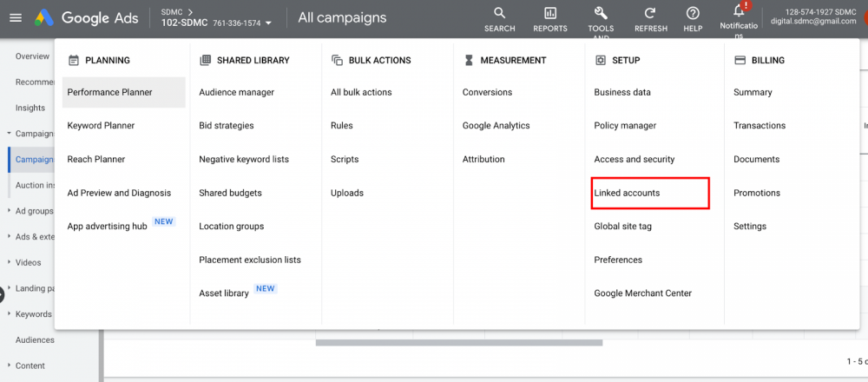Open billing Transactions
Image resolution: width=868 pixels, height=382 pixels.
click(759, 126)
